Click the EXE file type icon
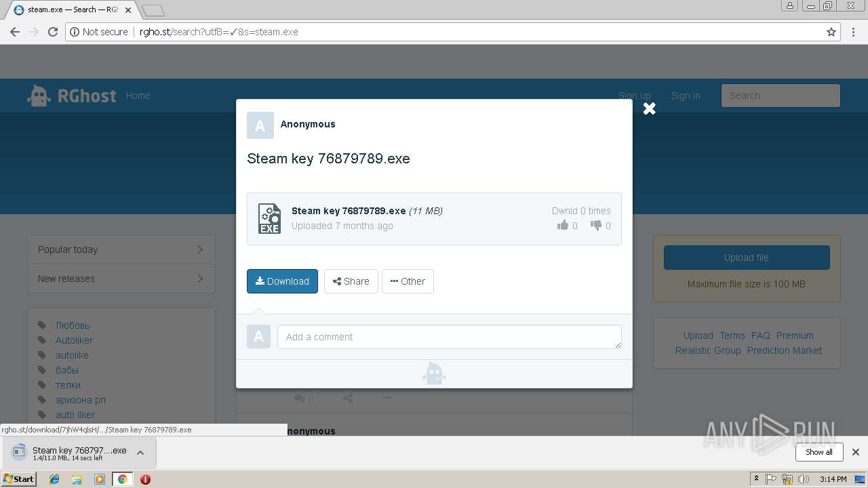The height and width of the screenshot is (488, 868). tap(269, 218)
